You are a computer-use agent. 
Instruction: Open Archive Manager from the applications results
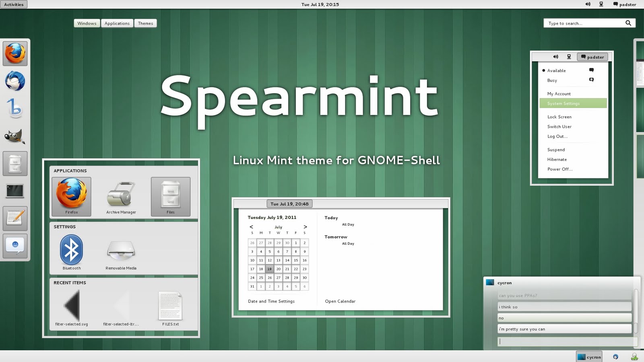pyautogui.click(x=121, y=196)
